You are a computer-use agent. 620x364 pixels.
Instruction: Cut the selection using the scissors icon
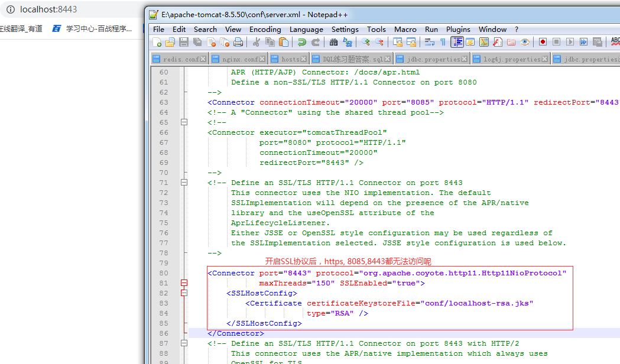tap(257, 42)
